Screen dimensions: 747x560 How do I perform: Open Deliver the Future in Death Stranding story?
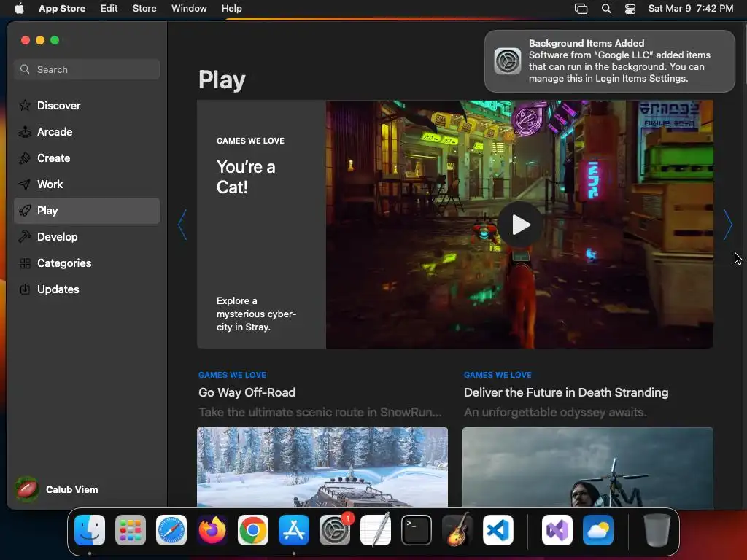566,392
